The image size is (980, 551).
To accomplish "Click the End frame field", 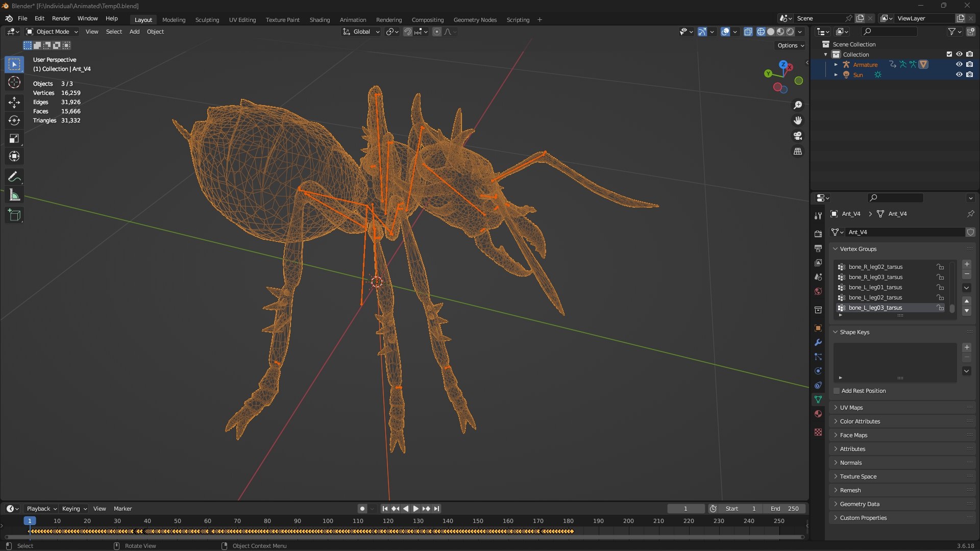I will 785,509.
